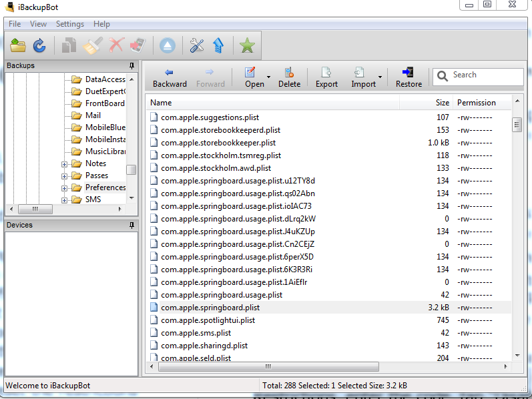
Task: Pin the Backups panel
Action: click(131, 65)
